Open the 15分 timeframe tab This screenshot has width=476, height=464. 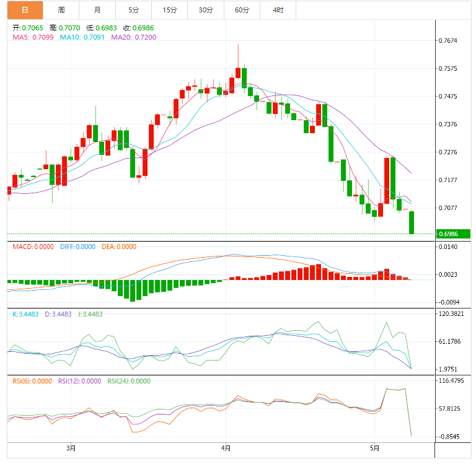[169, 10]
